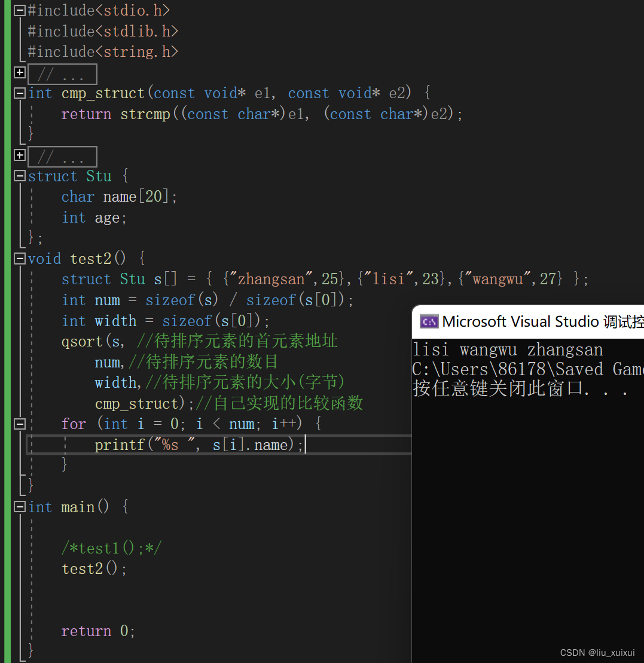
Task: Collapse the struct Stu definition
Action: (x=20, y=177)
